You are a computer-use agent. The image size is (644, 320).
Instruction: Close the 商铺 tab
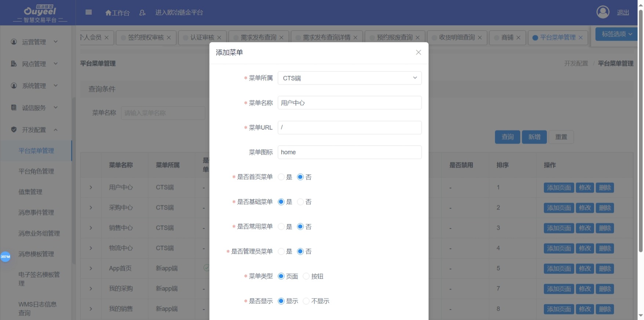(518, 37)
